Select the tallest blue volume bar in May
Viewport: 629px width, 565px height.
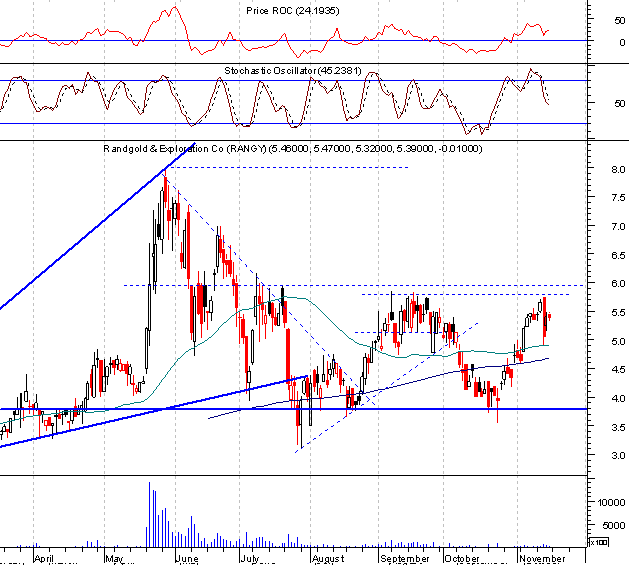pos(150,514)
